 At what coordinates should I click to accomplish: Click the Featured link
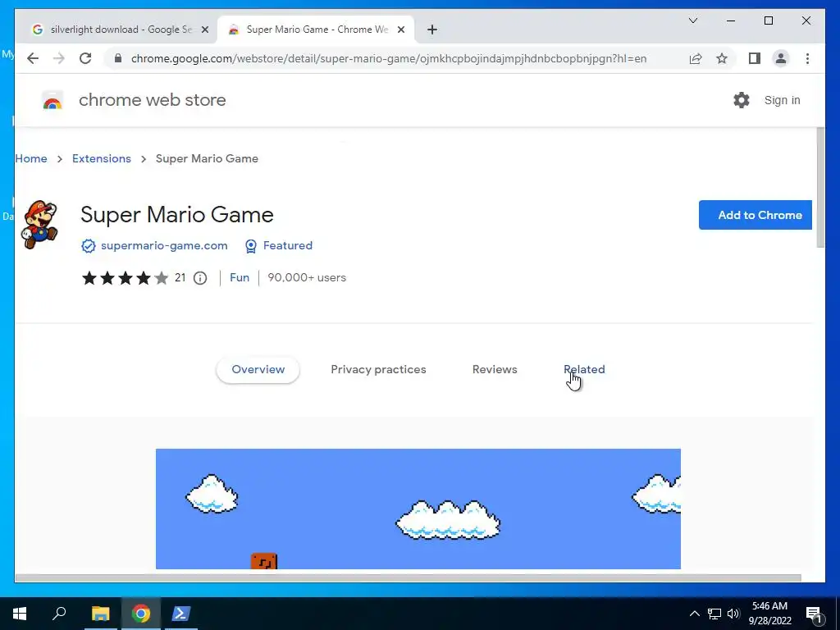288,246
